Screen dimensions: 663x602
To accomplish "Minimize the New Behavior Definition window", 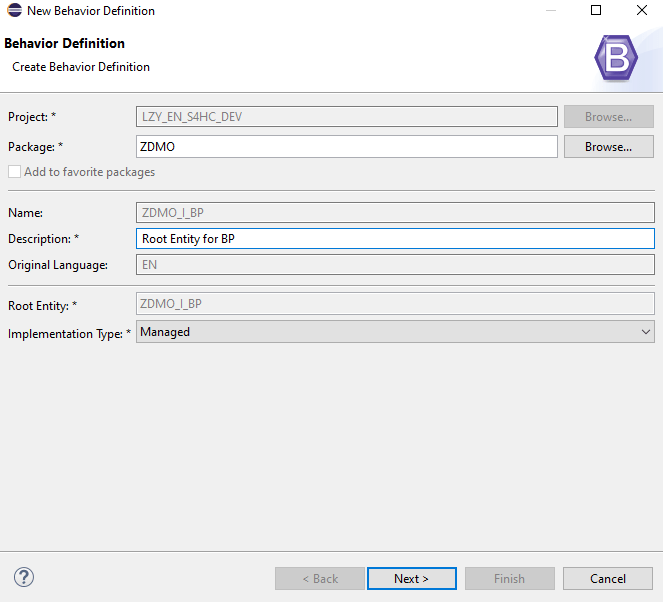I will click(550, 11).
